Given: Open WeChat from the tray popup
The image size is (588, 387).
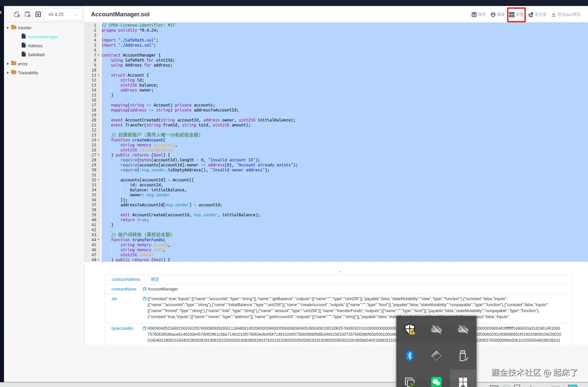Looking at the screenshot, I should point(436,382).
